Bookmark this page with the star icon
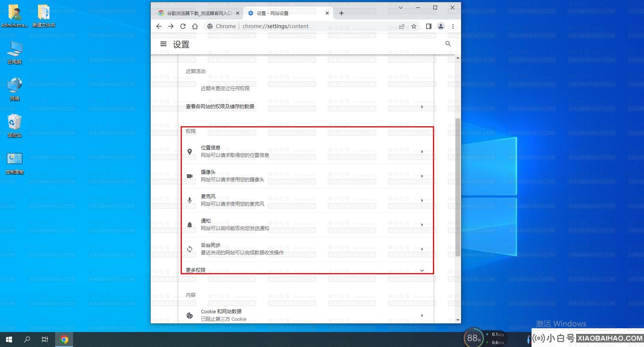This screenshot has height=347, width=644. point(414,26)
